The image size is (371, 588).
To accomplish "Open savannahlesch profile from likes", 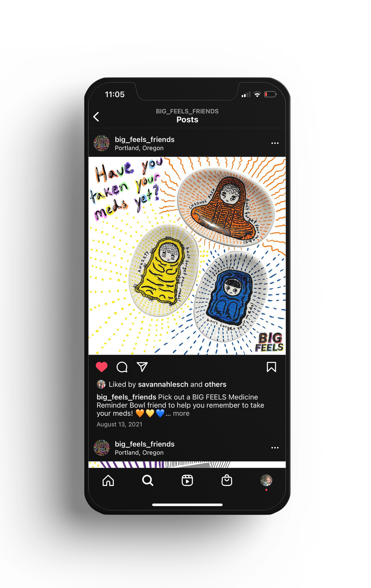I will click(x=163, y=384).
